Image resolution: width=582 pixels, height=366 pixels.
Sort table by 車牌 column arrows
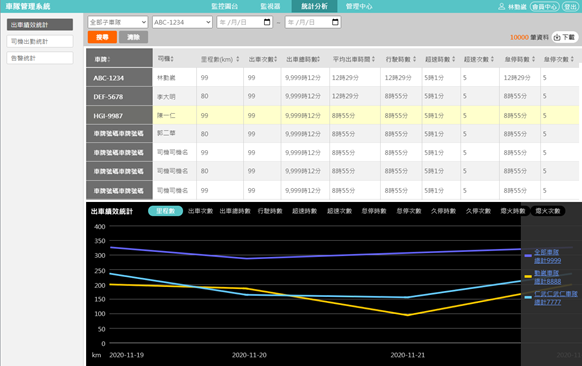coord(108,59)
